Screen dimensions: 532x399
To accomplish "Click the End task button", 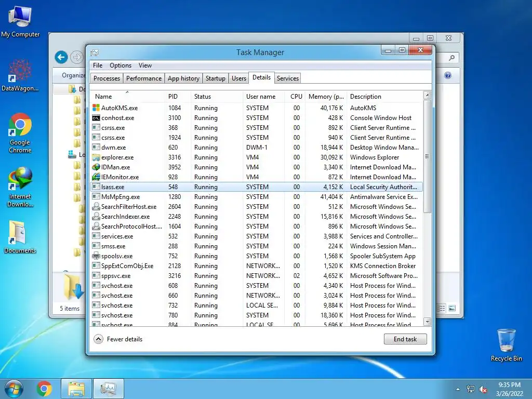I will pos(405,339).
